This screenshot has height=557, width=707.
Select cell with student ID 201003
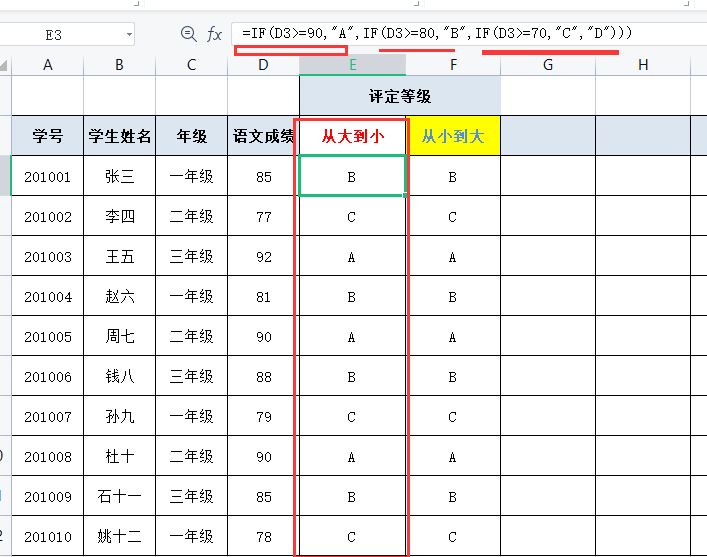coord(47,256)
